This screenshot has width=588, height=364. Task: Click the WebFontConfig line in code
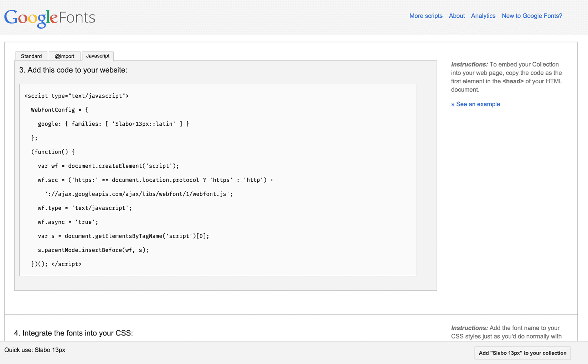click(x=59, y=110)
